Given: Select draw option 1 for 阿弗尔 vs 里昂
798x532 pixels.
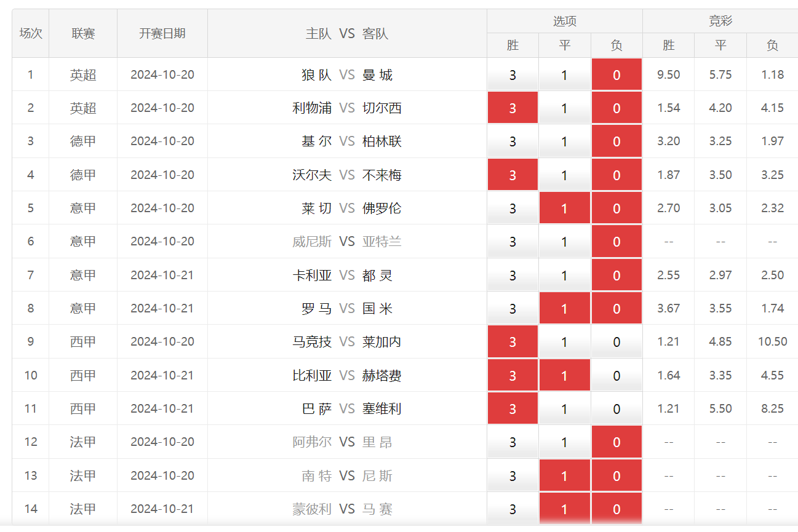Looking at the screenshot, I should coord(564,442).
